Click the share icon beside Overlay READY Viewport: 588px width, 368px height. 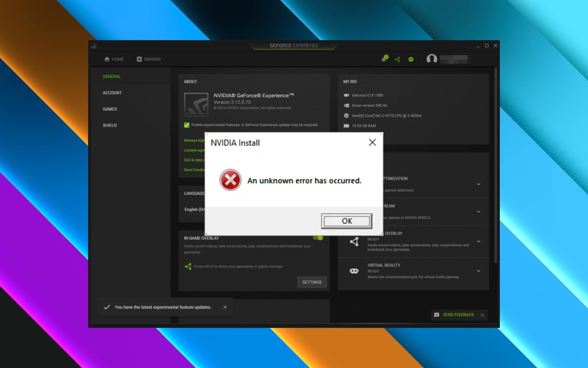(354, 242)
